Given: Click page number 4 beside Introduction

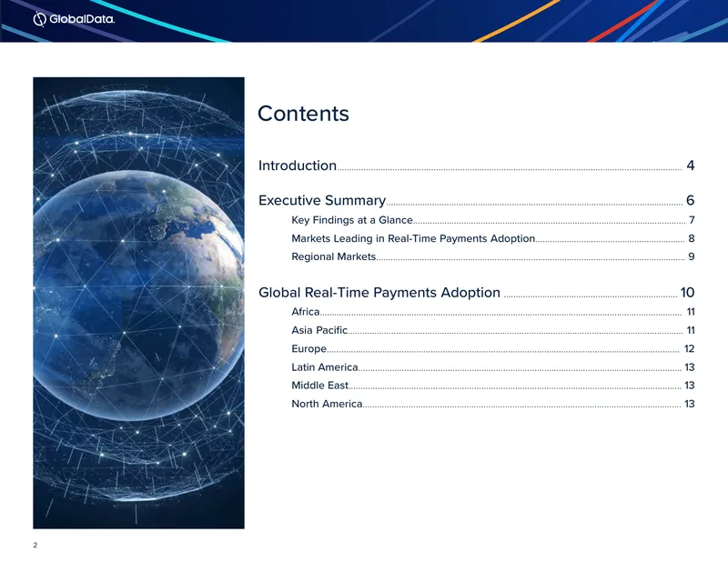Looking at the screenshot, I should click(691, 166).
